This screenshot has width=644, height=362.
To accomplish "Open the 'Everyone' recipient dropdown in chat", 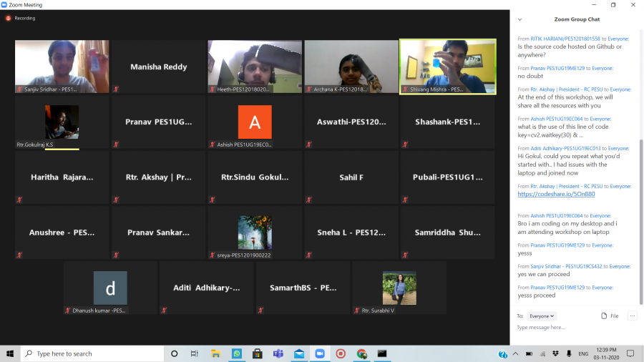I will point(542,315).
